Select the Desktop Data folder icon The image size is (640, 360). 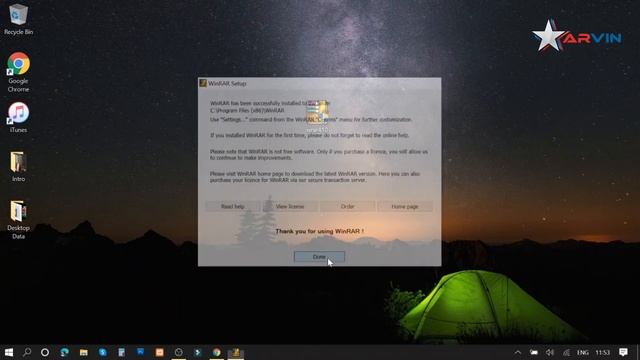(18, 220)
